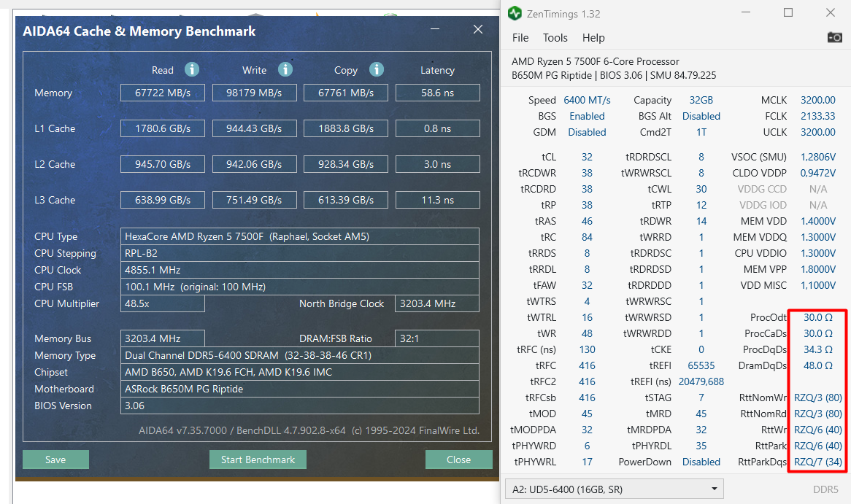Screen dimensions: 851x504
Task: Click the Chipset field AMD B650
Action: tap(299, 372)
